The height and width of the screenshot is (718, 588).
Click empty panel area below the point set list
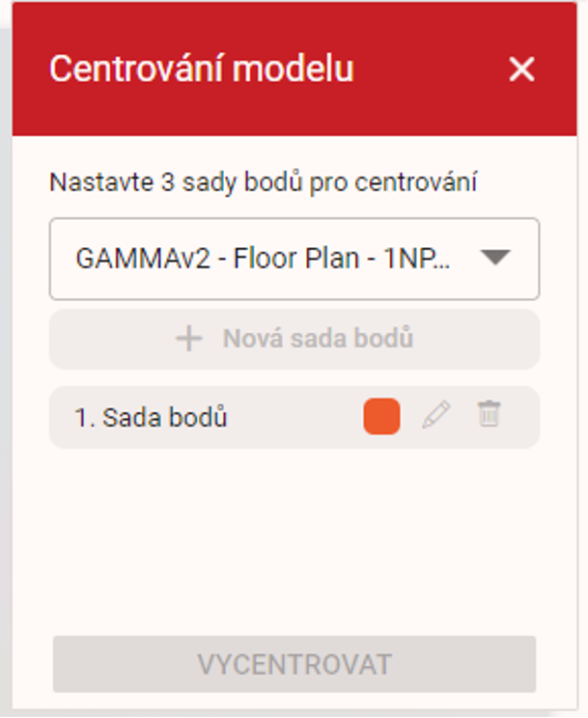(294, 540)
